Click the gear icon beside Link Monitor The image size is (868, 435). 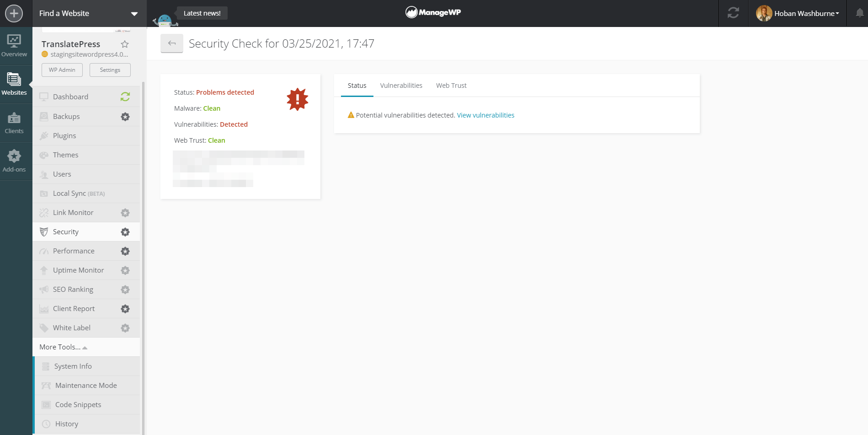pyautogui.click(x=125, y=213)
